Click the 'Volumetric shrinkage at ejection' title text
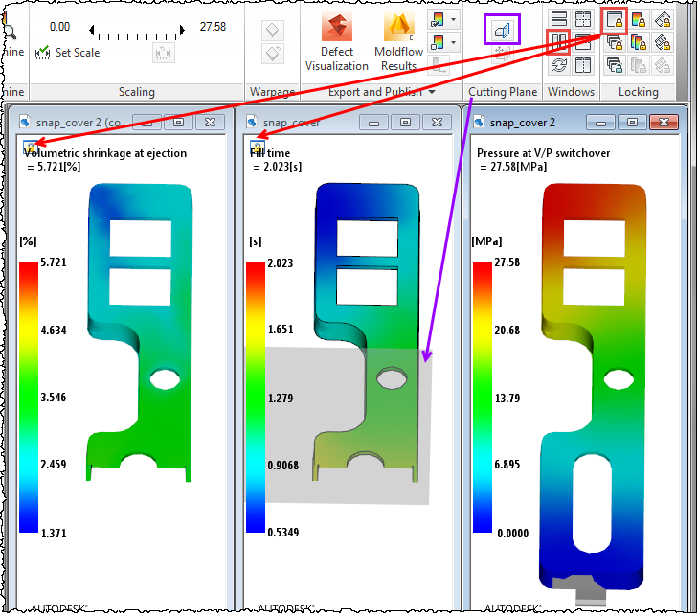The height and width of the screenshot is (616, 698). point(105,153)
